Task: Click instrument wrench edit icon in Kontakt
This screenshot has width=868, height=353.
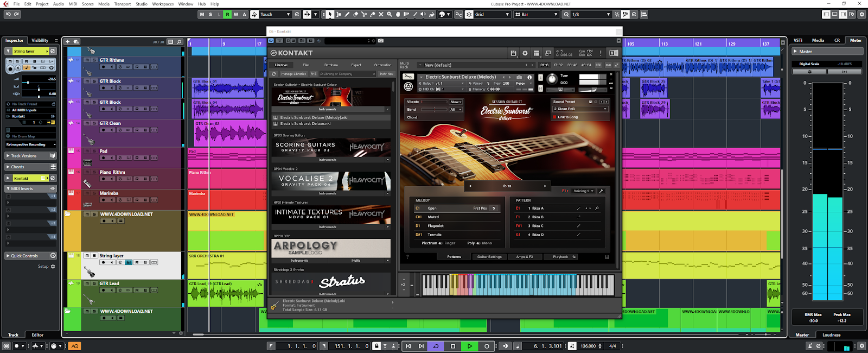Action: click(x=409, y=77)
